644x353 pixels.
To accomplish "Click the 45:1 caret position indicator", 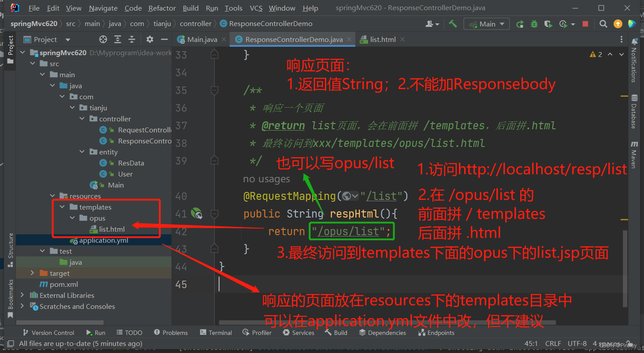I will [x=531, y=343].
